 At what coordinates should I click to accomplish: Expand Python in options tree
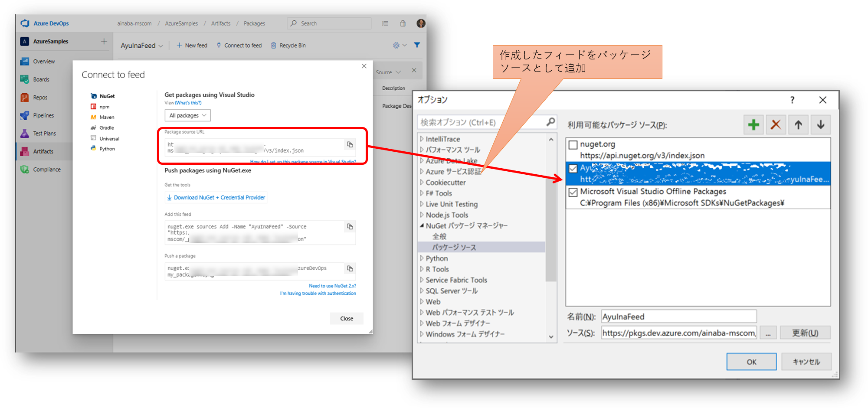click(x=422, y=258)
